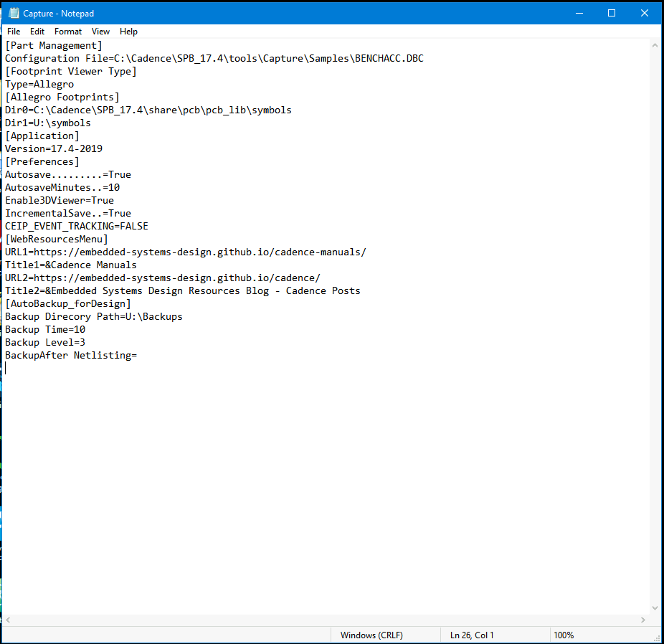Screen dimensions: 664x644
Task: Click the vertical scrollbar up arrow
Action: click(655, 45)
